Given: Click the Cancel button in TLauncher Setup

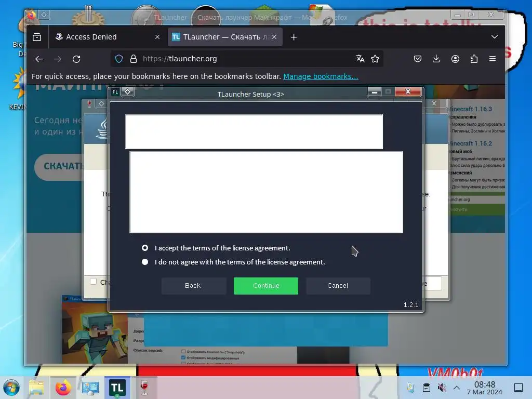Looking at the screenshot, I should pos(338,286).
